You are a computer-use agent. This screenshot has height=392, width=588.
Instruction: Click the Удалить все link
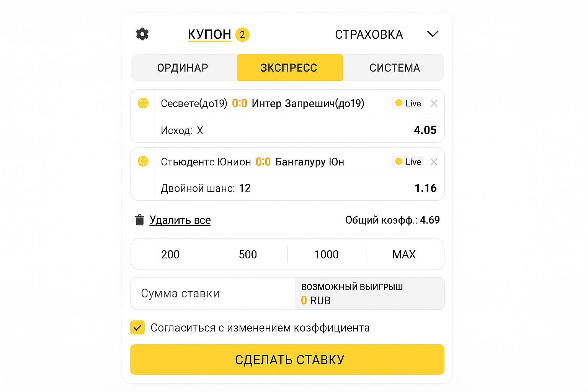coord(180,220)
